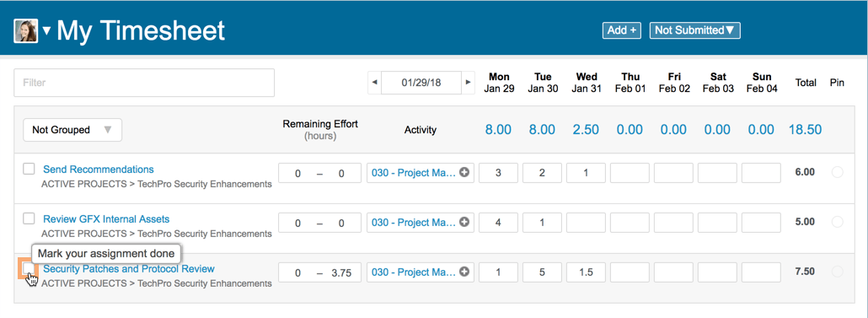The width and height of the screenshot is (868, 318).
Task: Click plus icon on Review GFX activity
Action: pos(465,222)
